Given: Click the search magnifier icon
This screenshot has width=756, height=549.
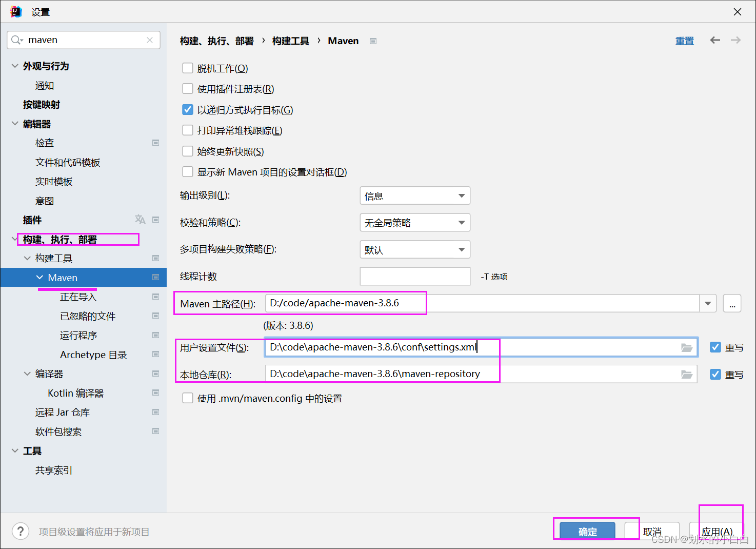Looking at the screenshot, I should pos(16,40).
